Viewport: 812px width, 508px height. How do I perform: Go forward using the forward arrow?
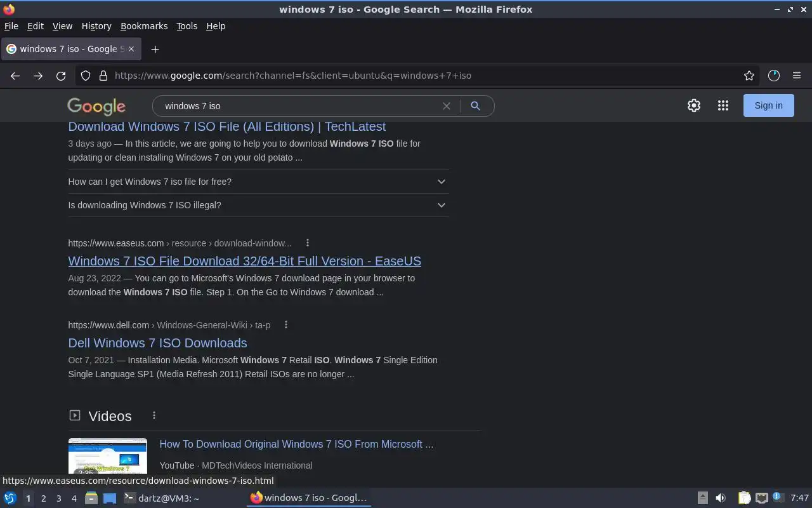click(x=38, y=76)
